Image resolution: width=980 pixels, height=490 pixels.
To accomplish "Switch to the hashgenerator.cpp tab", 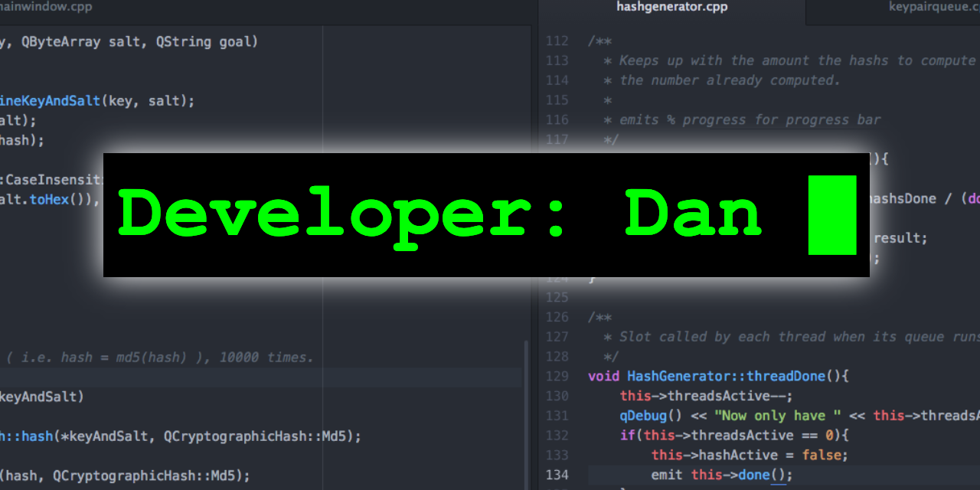I will pyautogui.click(x=672, y=8).
